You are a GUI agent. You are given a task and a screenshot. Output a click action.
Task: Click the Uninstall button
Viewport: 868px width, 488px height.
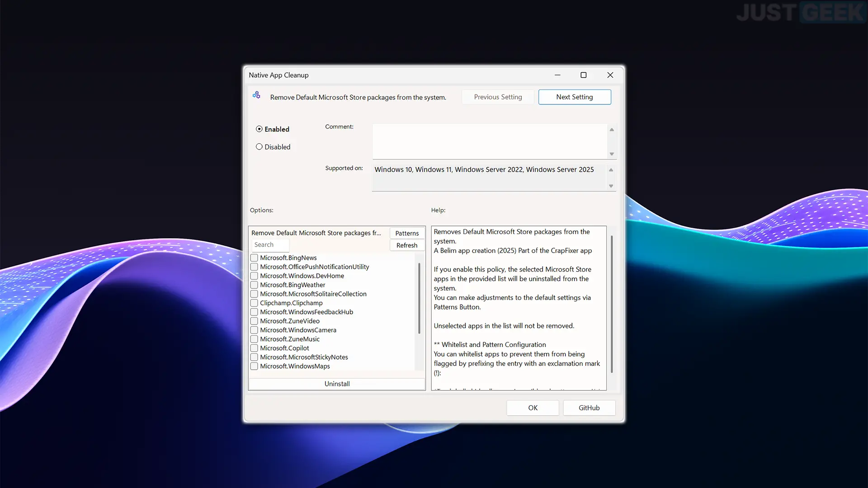(337, 384)
